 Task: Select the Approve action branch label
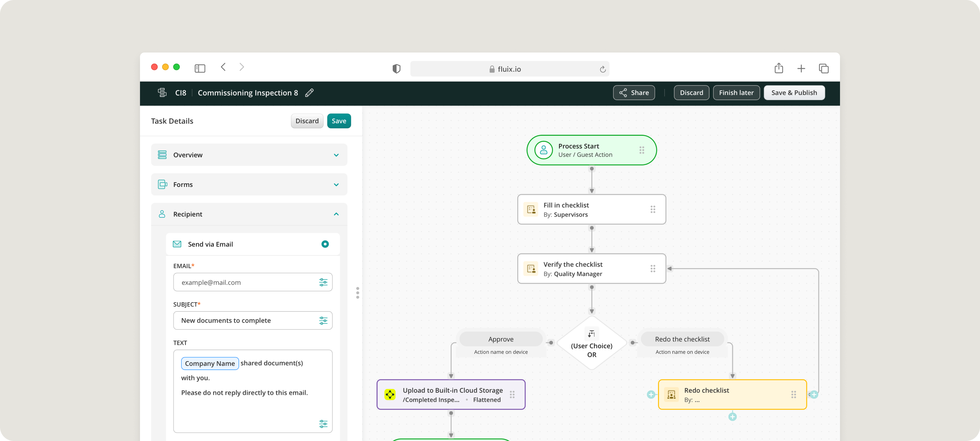500,339
